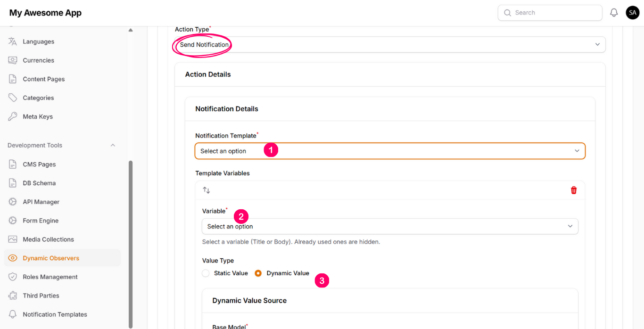Click the Third Parties puzzle icon
The height and width of the screenshot is (329, 644).
coord(13,296)
